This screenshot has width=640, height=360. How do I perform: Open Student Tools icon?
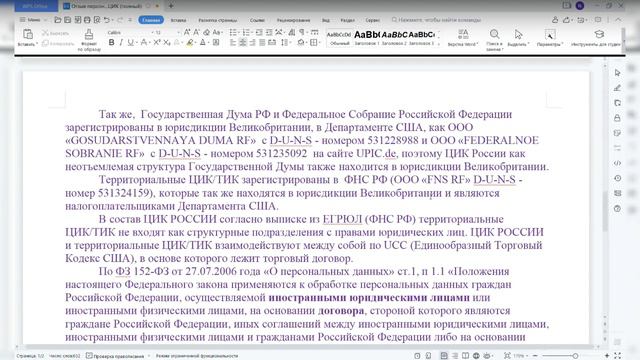click(599, 34)
